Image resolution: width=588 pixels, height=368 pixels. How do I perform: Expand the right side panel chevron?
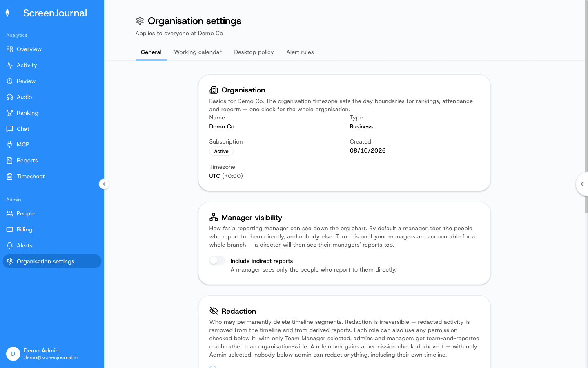[x=582, y=184]
